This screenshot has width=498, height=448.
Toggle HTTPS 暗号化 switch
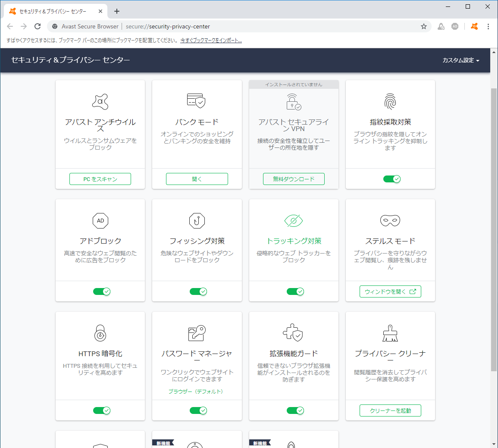click(x=102, y=410)
